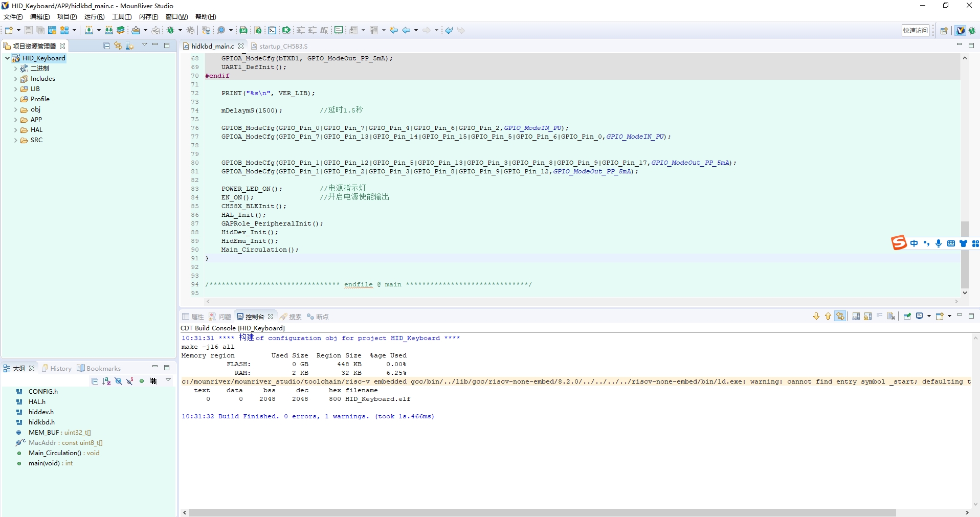The image size is (980, 517).
Task: Toggle Link with Editor in project explorer
Action: [x=118, y=46]
